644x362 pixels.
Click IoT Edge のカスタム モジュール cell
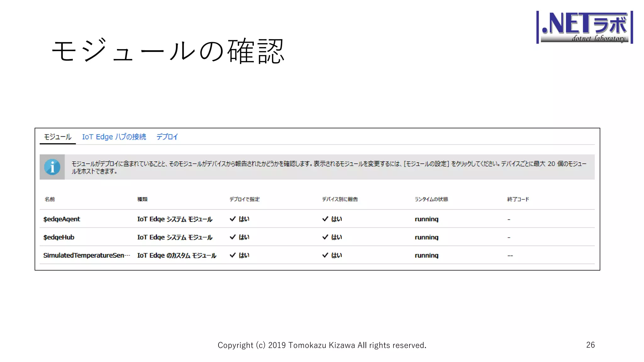point(177,255)
